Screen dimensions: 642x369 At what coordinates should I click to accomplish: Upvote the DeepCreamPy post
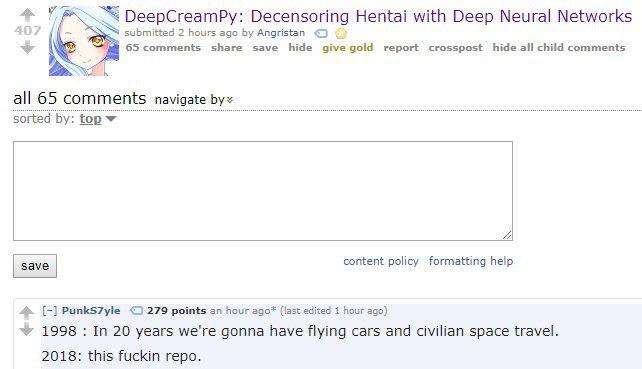tap(27, 15)
